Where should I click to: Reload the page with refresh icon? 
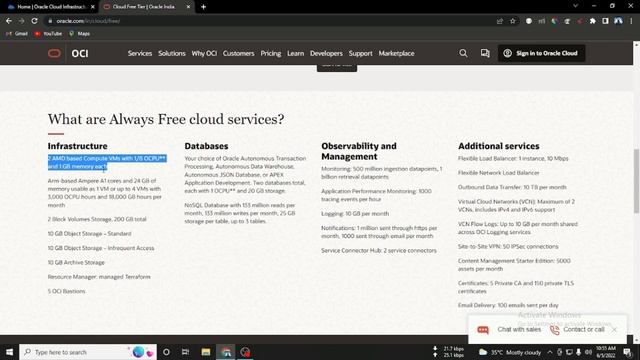[x=34, y=21]
